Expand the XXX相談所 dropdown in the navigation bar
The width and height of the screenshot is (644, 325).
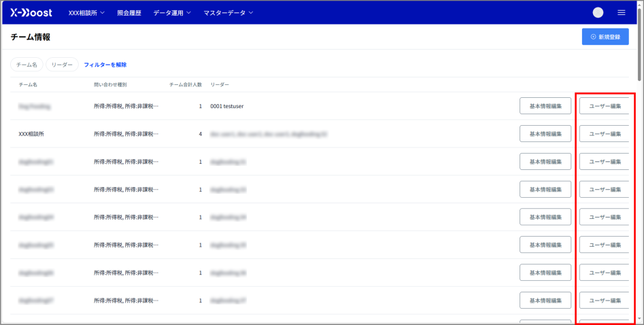[x=86, y=13]
